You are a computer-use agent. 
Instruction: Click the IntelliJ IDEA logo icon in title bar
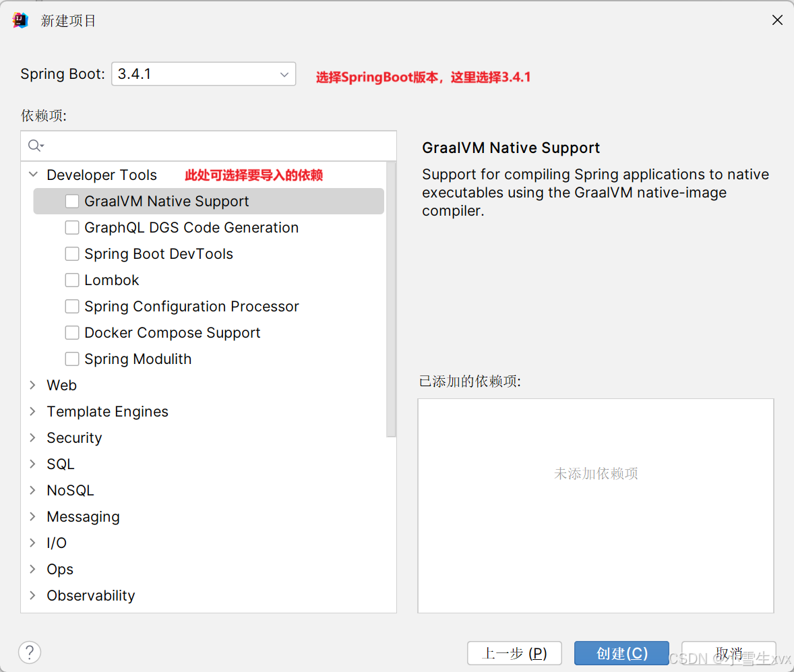(x=20, y=20)
